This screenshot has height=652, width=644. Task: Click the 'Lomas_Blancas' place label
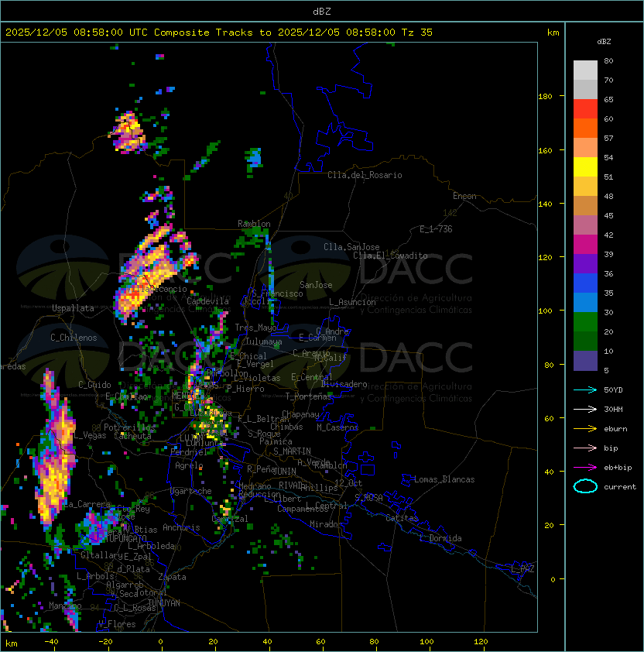pos(444,479)
